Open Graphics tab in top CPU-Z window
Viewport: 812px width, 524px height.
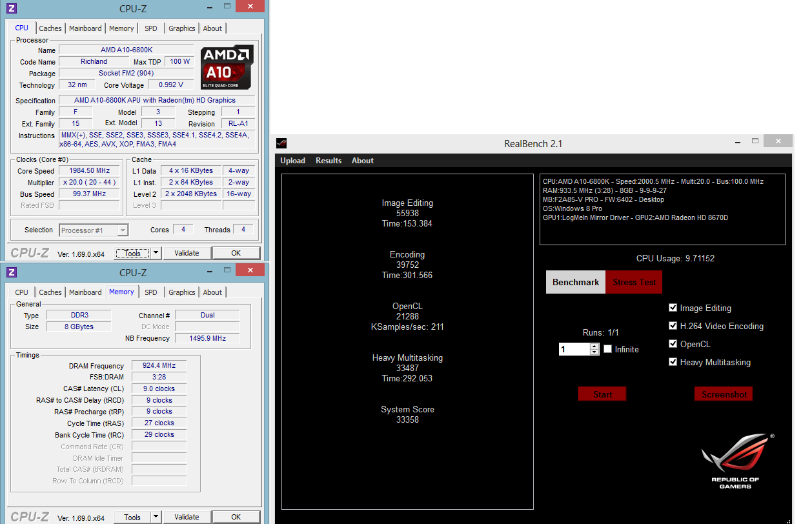(x=182, y=28)
